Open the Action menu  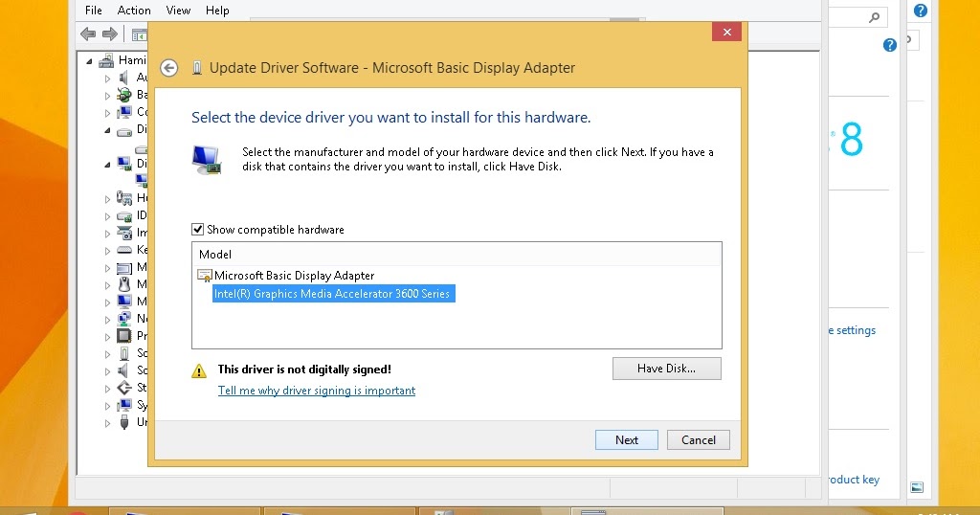(x=134, y=10)
